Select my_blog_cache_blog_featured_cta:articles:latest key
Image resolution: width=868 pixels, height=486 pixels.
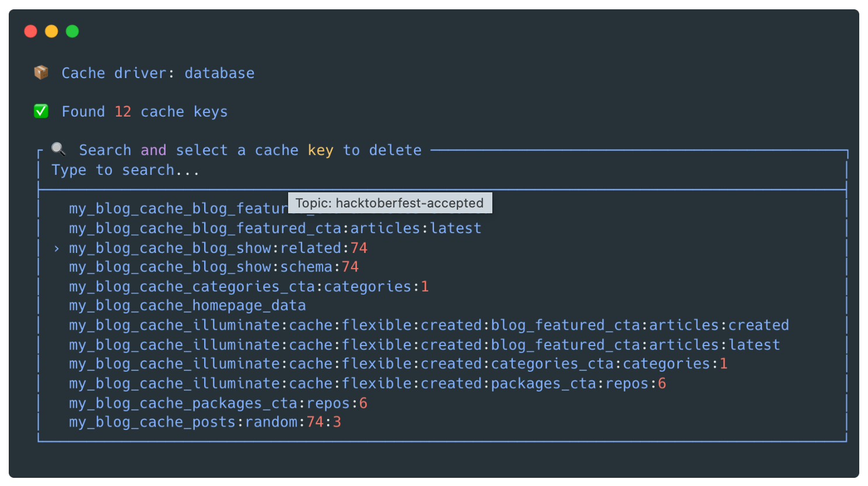tap(275, 228)
